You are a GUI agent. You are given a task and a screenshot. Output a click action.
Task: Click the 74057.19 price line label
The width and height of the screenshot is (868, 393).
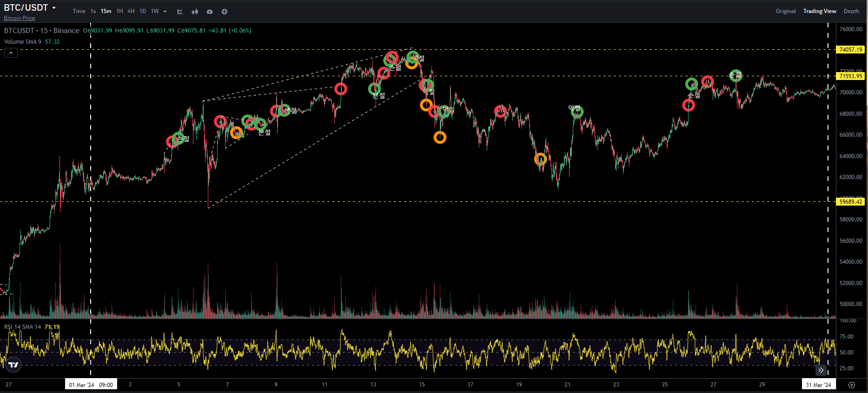[x=850, y=50]
